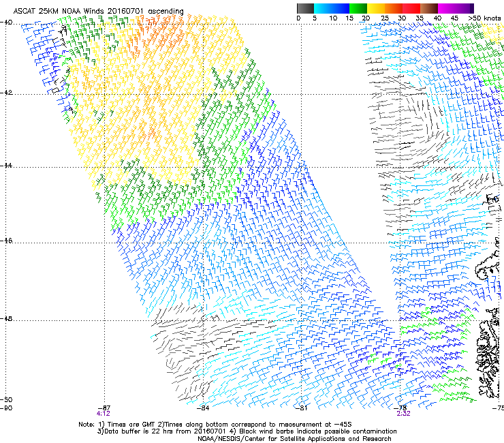
Task: Click the orange 25–30 knots legend swatch
Action: 394,8
